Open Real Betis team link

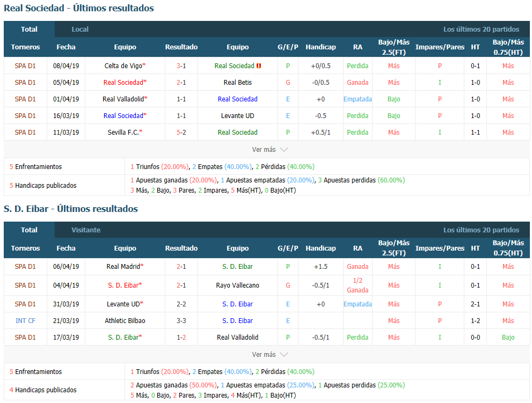pyautogui.click(x=237, y=83)
